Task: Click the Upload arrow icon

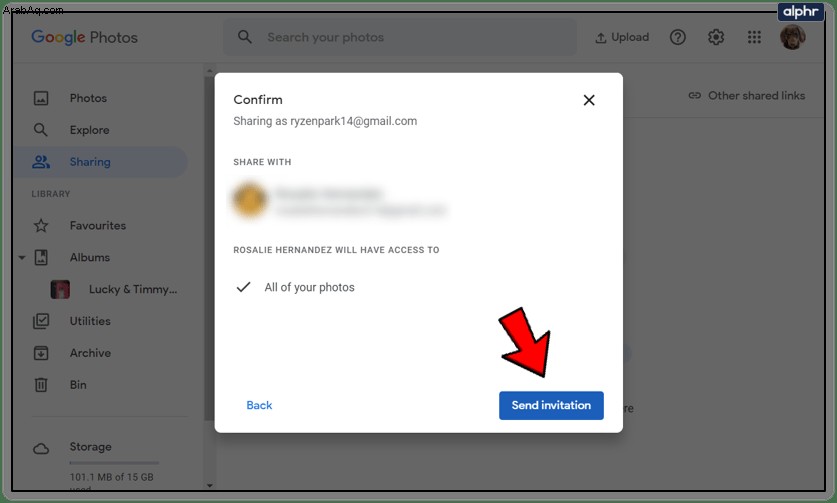Action: (x=601, y=38)
